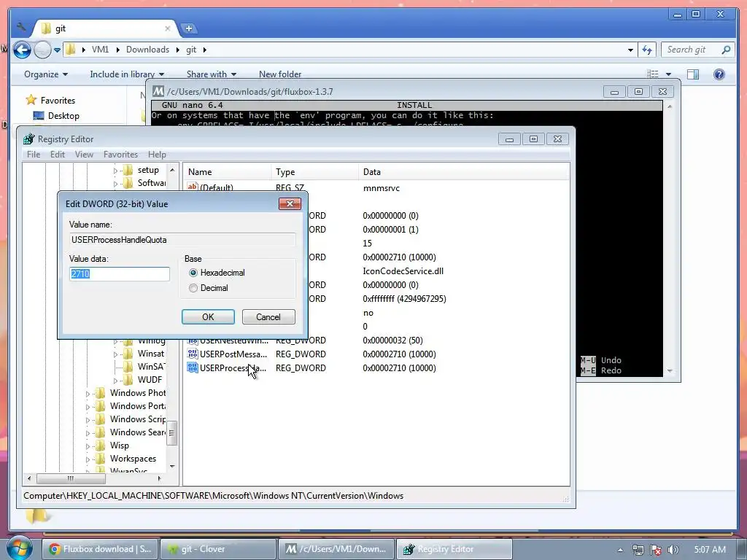Click the Clover wrench settings icon

21,27
